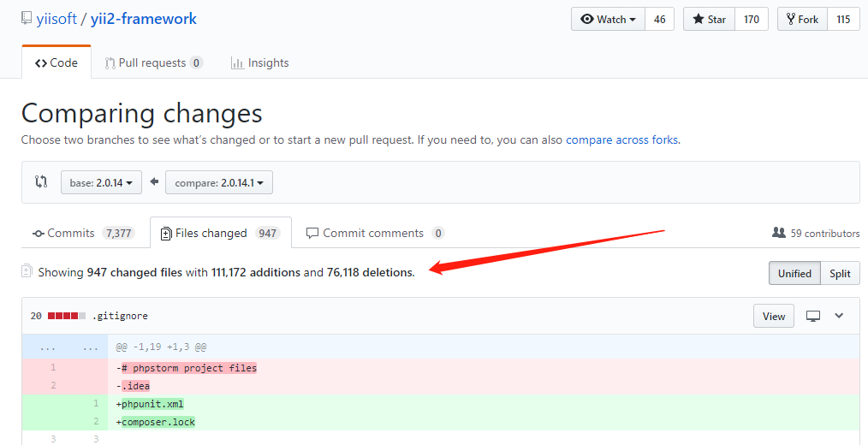Click the contributors people icon
Image resolution: width=868 pixels, height=445 pixels.
tap(779, 233)
